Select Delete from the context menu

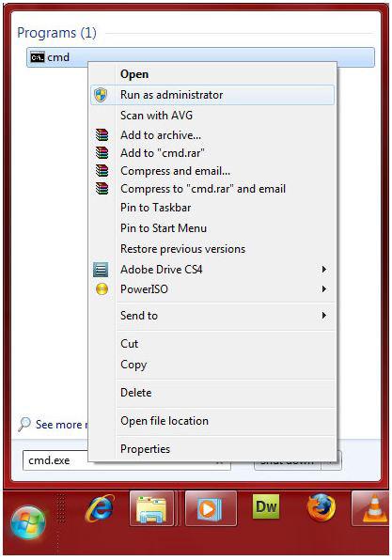[x=212, y=393]
